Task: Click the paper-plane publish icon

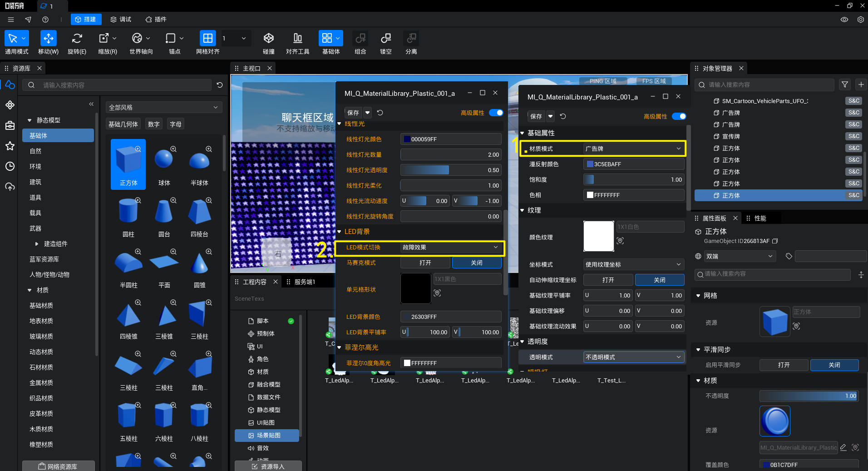Action: [28, 20]
